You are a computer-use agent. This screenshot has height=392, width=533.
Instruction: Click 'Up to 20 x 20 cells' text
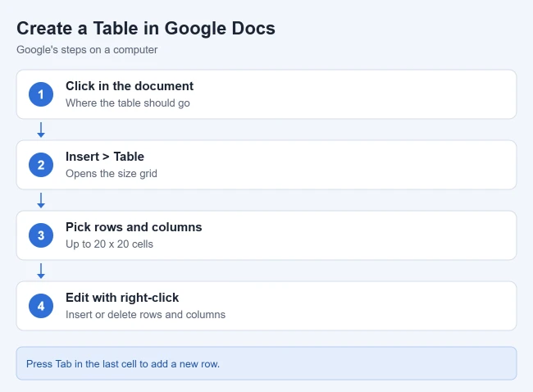109,244
